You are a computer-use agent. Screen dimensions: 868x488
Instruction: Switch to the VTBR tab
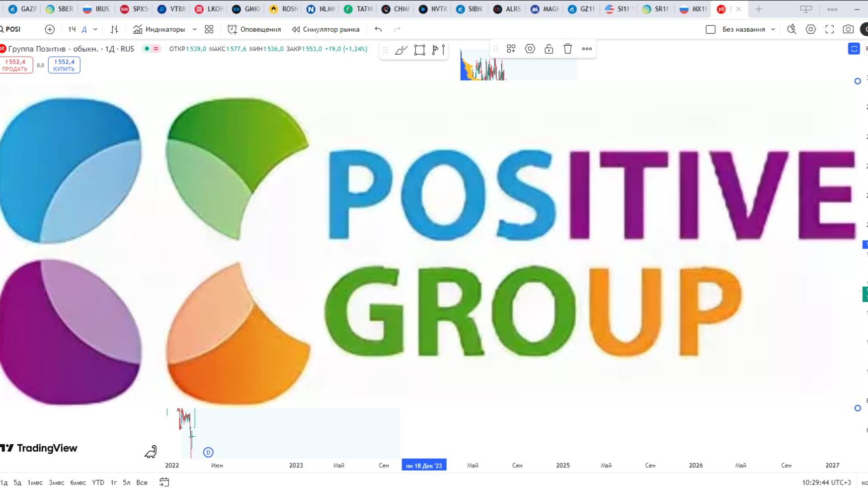click(172, 9)
